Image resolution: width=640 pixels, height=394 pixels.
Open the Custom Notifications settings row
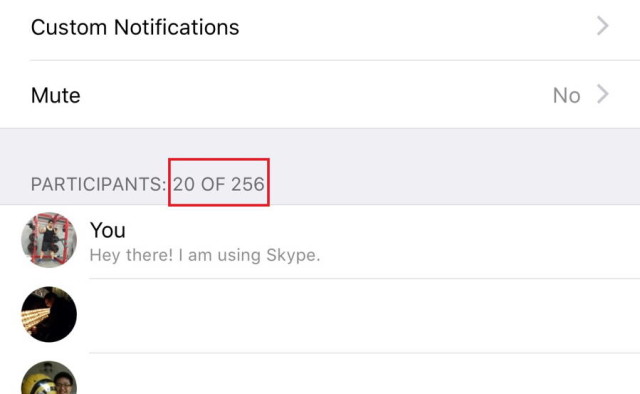[320, 27]
